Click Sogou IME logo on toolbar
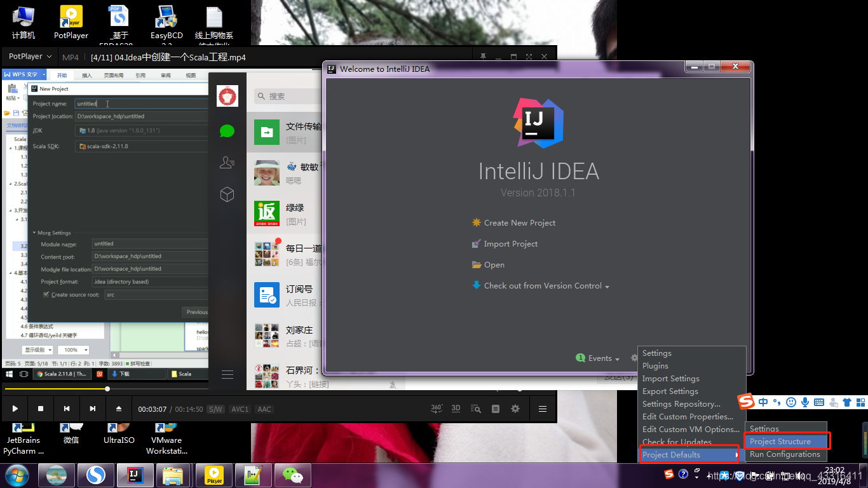 coord(746,402)
